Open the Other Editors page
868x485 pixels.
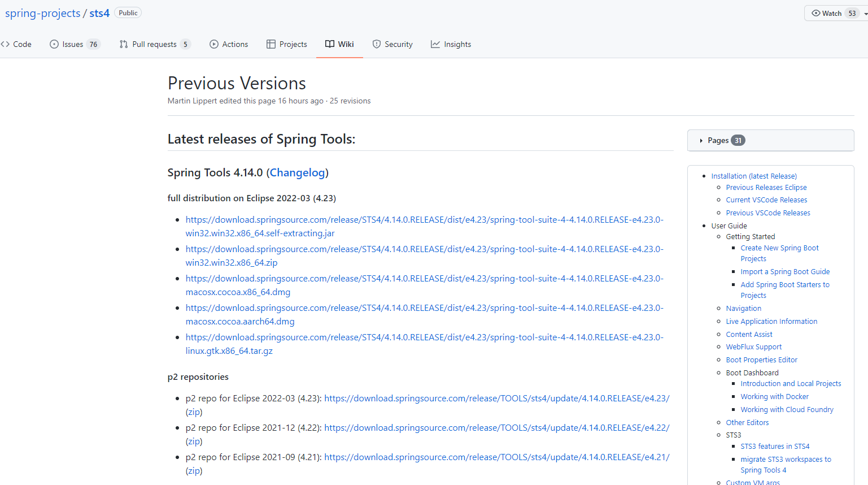tap(747, 423)
